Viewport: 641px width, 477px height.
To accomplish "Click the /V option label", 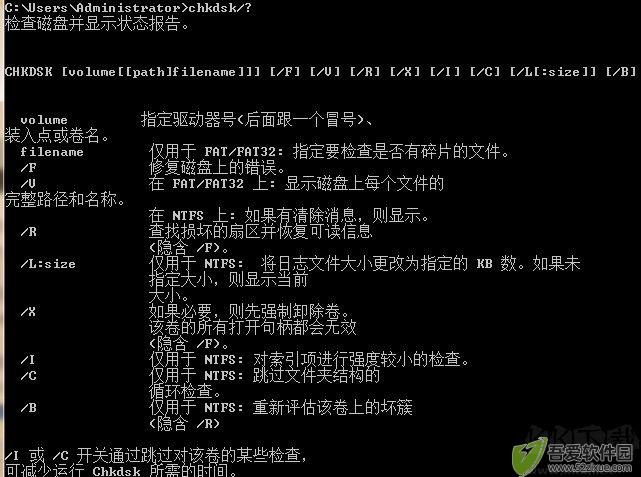I will [x=29, y=184].
